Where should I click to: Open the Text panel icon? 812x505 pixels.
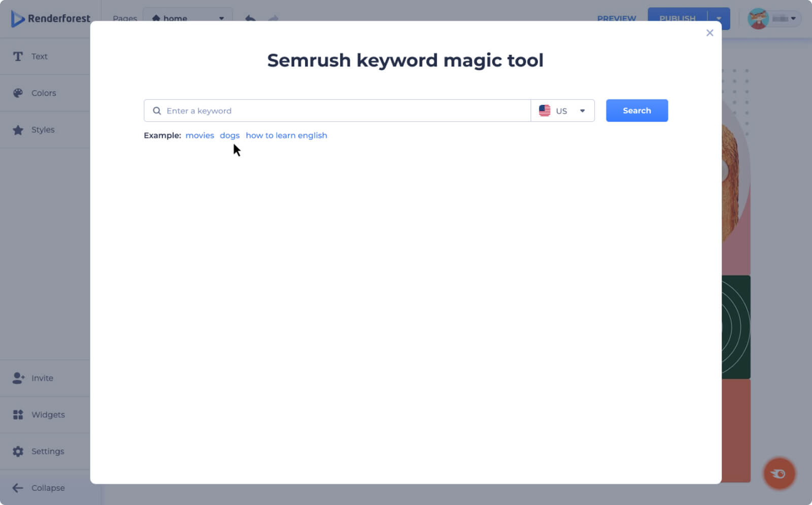[x=18, y=56]
